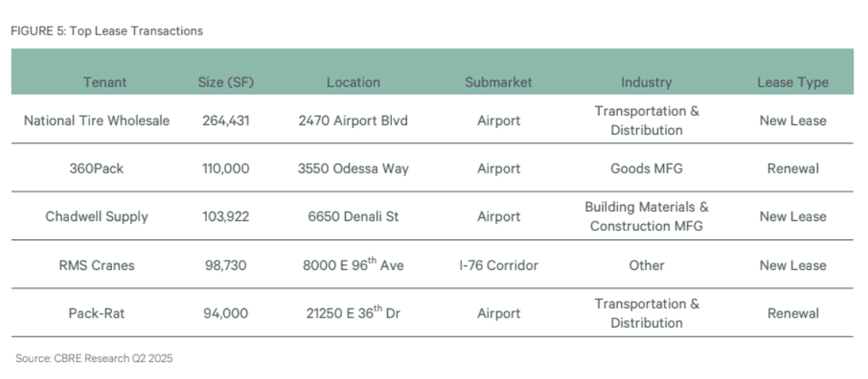Select the I-76 Corridor submarket cell
Image resolution: width=868 pixels, height=379 pixels.
(498, 265)
